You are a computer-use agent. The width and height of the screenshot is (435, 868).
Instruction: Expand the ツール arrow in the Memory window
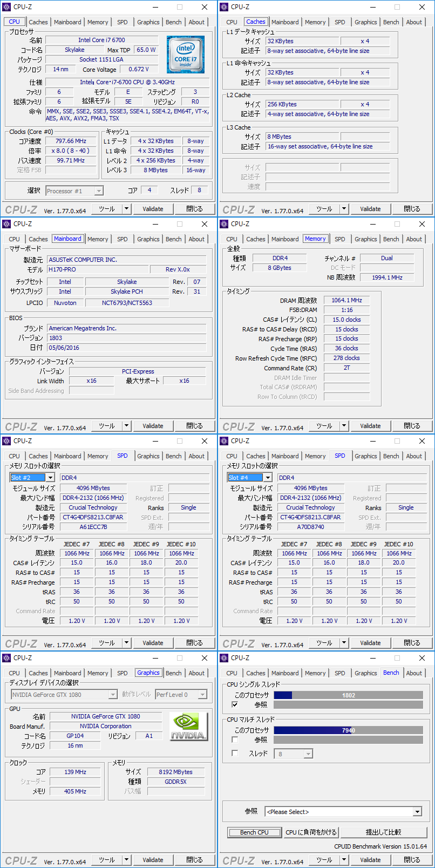click(344, 426)
